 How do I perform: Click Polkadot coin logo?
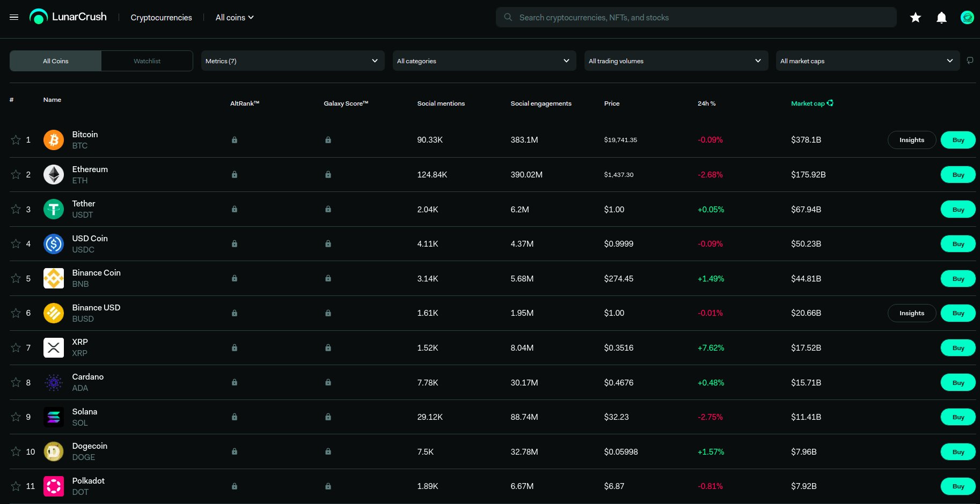[54, 486]
